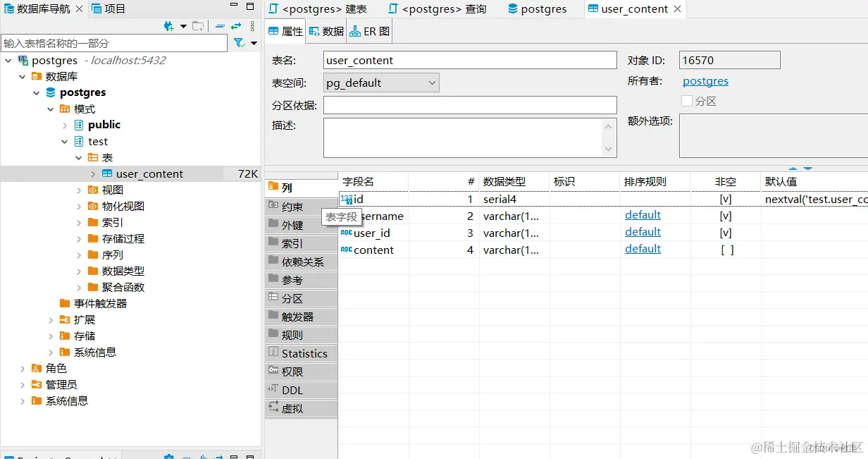Click the default collation link for username
Image resolution: width=868 pixels, height=459 pixels.
tap(643, 215)
